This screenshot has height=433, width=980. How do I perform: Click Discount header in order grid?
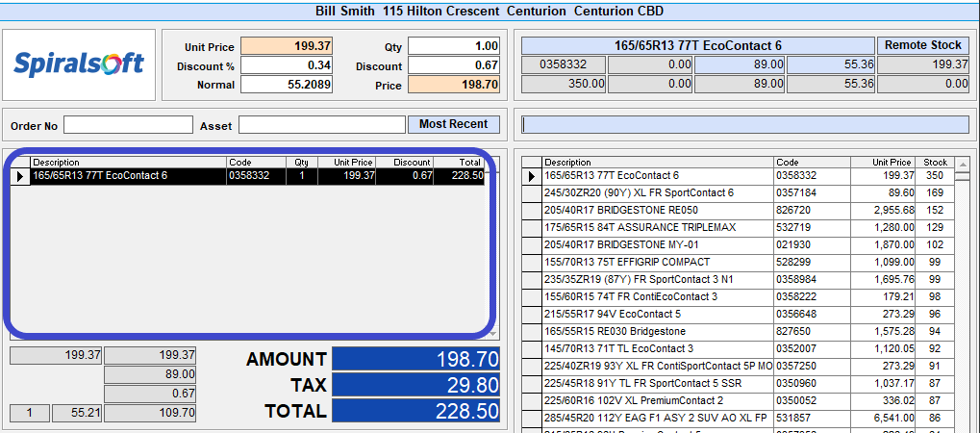[405, 162]
